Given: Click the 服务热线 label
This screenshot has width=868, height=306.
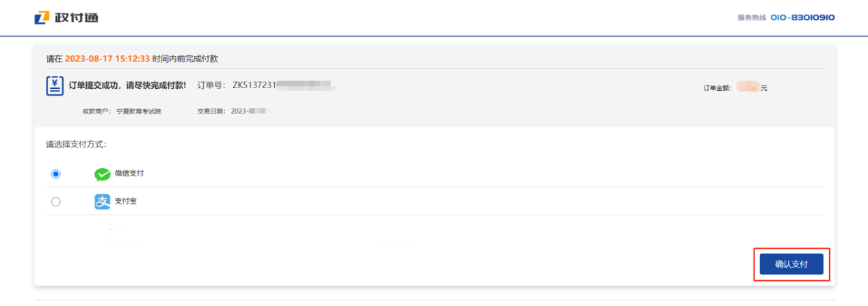Looking at the screenshot, I should tap(751, 18).
